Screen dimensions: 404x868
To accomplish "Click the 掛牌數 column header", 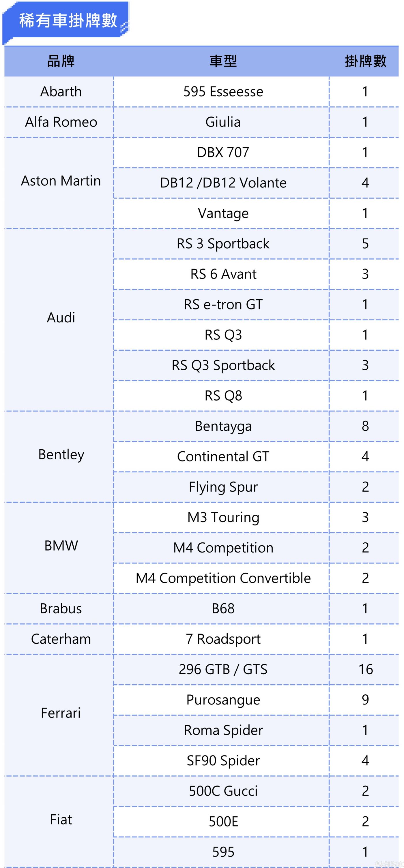I will tap(365, 61).
